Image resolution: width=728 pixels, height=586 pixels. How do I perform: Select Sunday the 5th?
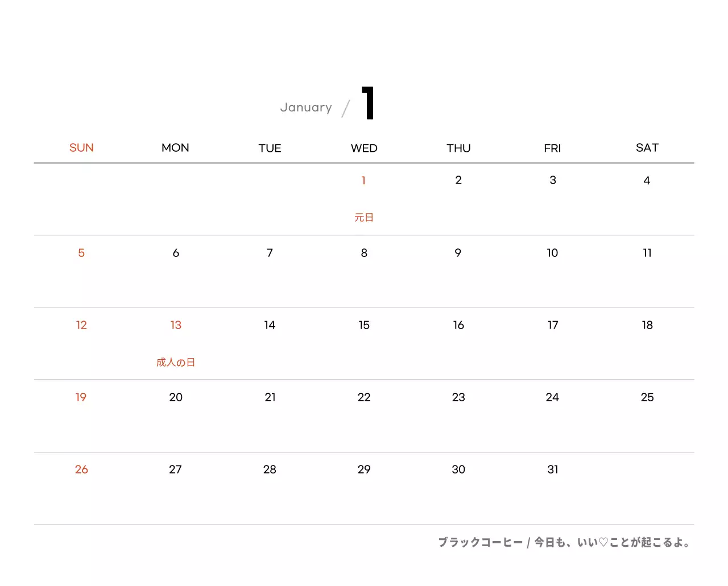tap(81, 253)
